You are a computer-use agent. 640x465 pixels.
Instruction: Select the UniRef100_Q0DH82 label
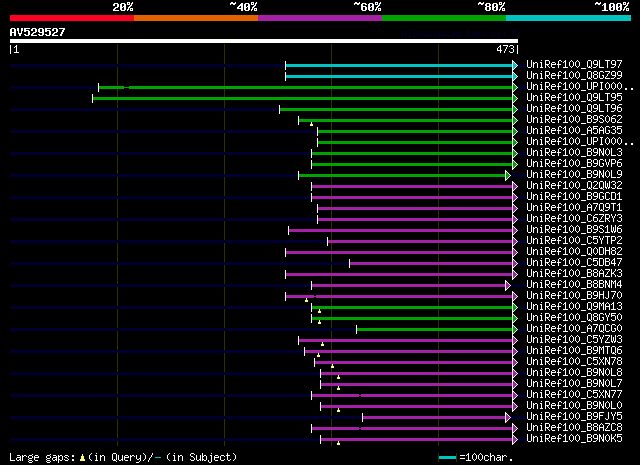(574, 252)
